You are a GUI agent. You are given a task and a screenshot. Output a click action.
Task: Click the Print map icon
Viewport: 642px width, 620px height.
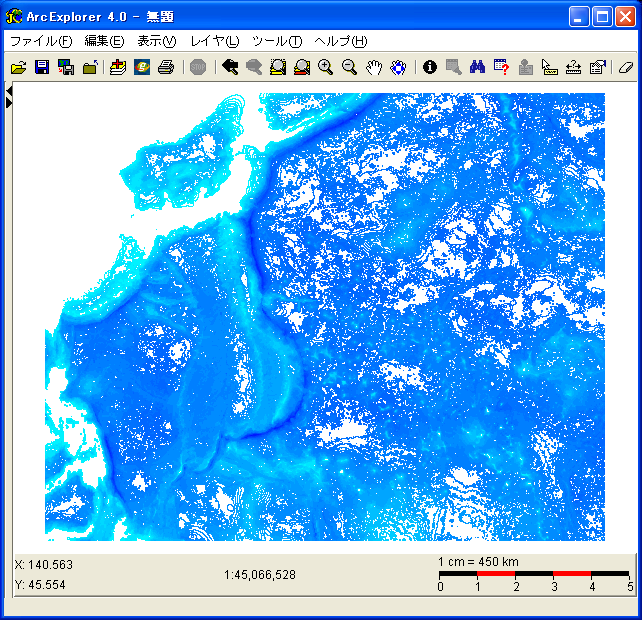pyautogui.click(x=166, y=67)
